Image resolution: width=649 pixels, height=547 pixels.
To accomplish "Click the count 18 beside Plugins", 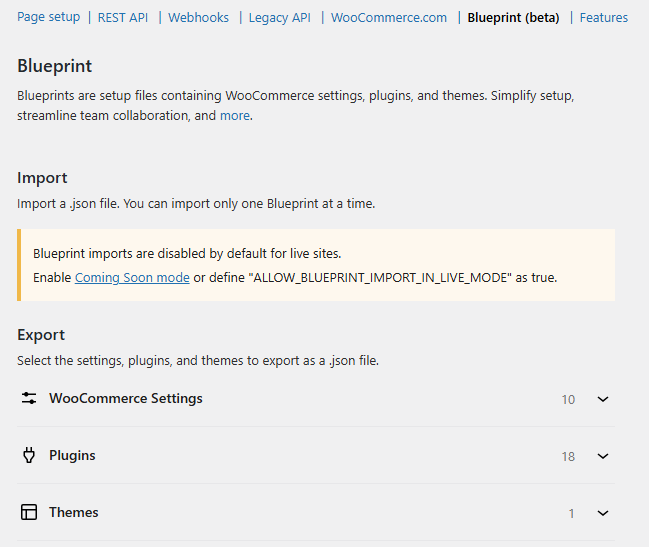I will pos(568,456).
